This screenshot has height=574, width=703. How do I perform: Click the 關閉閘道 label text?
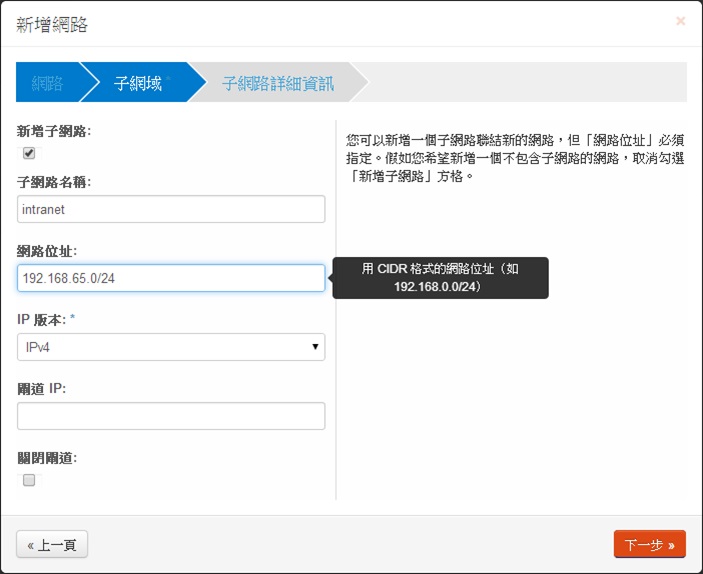(x=47, y=458)
